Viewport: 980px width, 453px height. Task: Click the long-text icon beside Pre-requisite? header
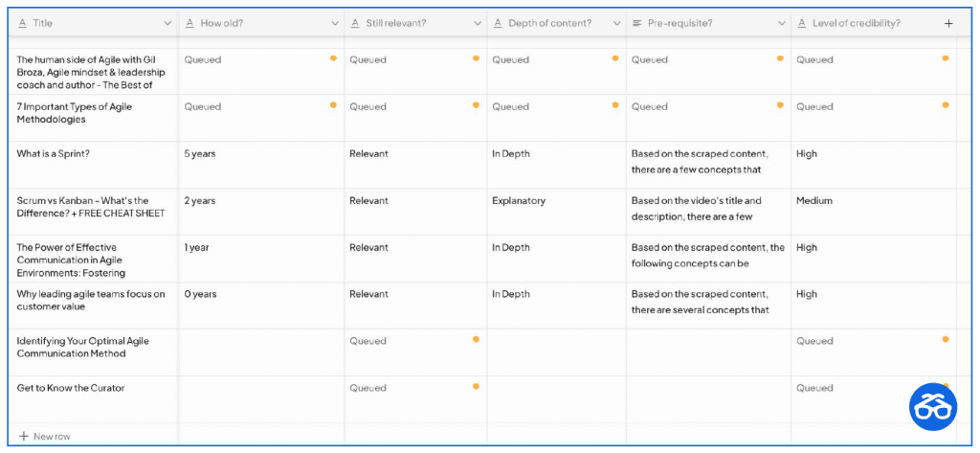636,23
